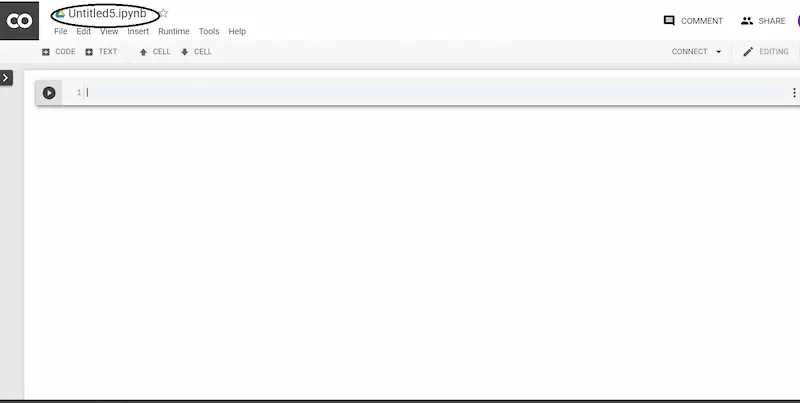This screenshot has height=403, width=800.
Task: Star the notebook with the star icon
Action: click(163, 13)
